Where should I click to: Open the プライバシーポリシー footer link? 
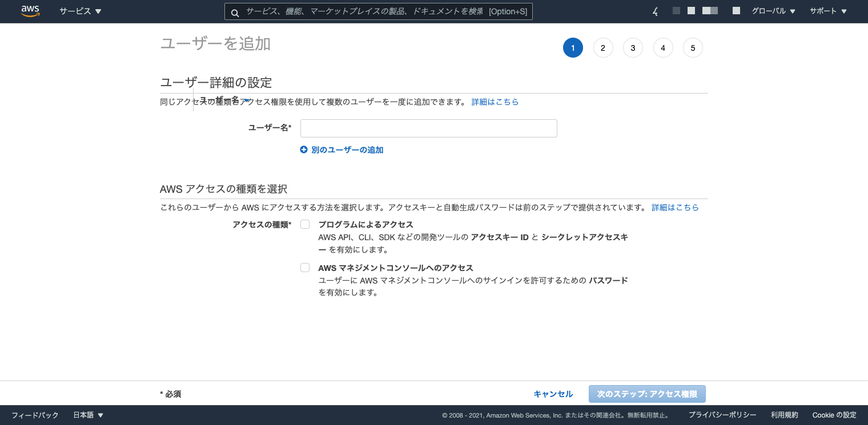[722, 415]
